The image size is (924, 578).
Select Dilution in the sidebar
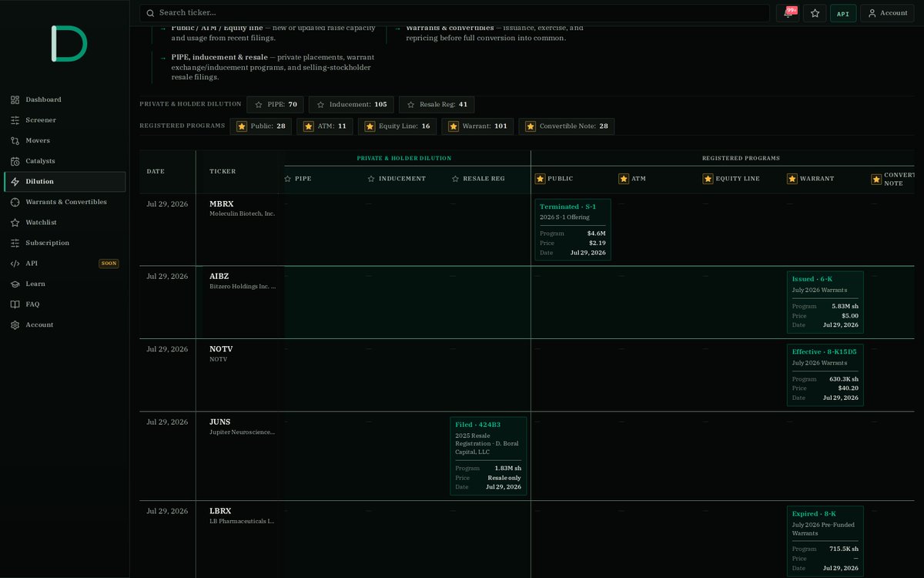[x=65, y=182]
